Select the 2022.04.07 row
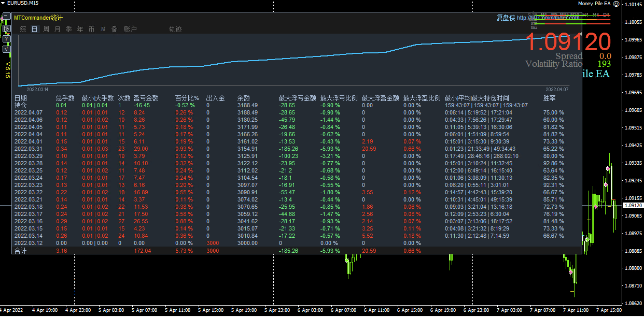Screen dimensions: 644x317 pos(297,112)
